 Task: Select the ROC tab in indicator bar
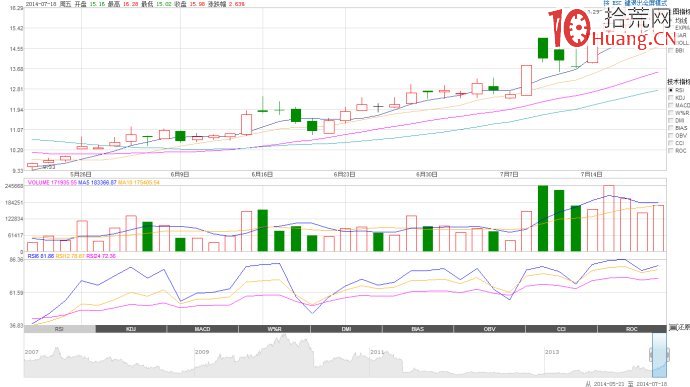pos(632,329)
